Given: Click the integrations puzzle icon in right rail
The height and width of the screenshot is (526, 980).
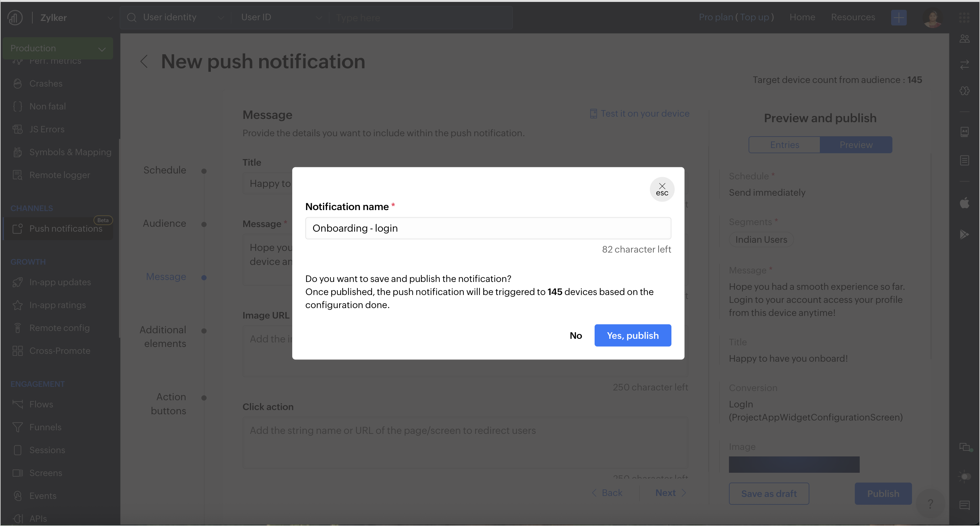Looking at the screenshot, I should (x=964, y=91).
